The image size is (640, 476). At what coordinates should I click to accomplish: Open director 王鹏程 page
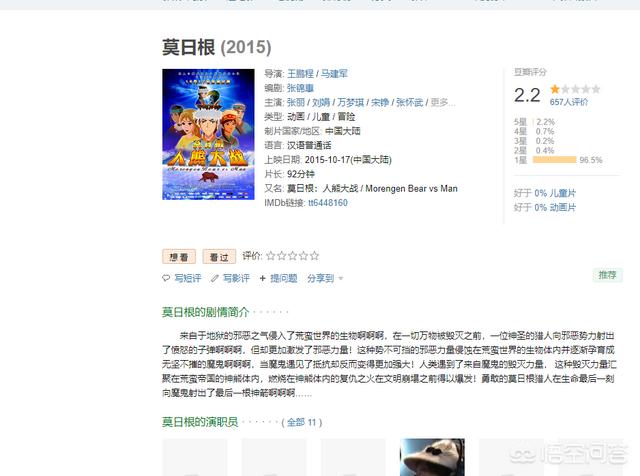pyautogui.click(x=300, y=73)
